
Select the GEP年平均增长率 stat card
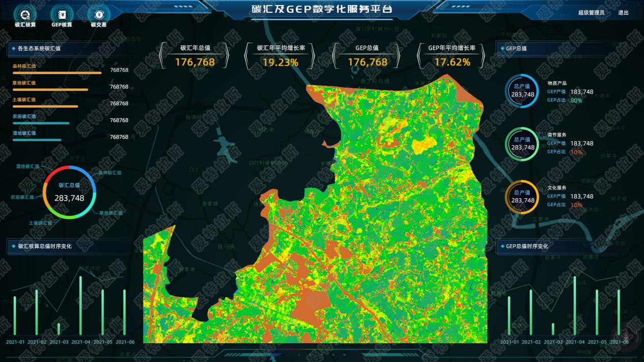click(451, 56)
